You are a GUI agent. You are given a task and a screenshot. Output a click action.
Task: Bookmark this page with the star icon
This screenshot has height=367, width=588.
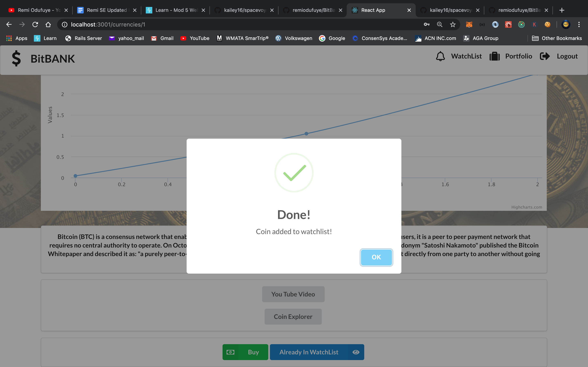[453, 24]
